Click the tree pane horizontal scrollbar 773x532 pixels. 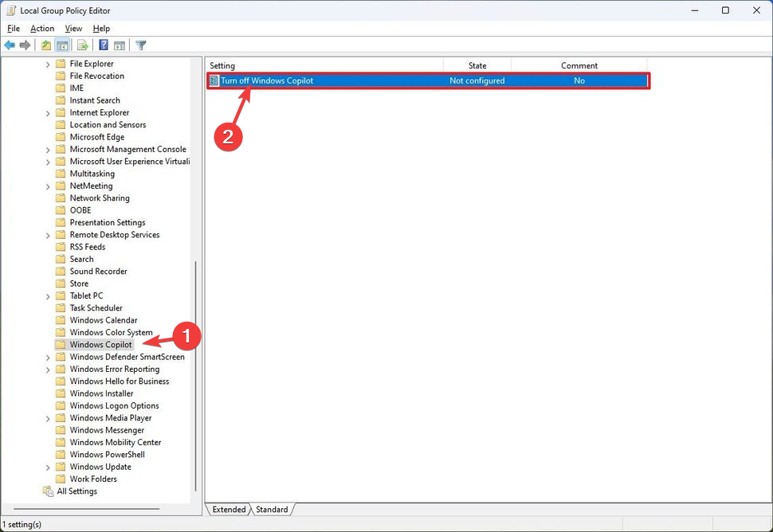click(86, 509)
